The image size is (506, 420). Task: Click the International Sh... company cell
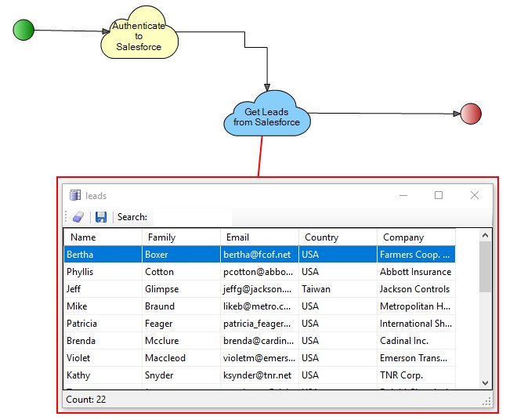416,324
